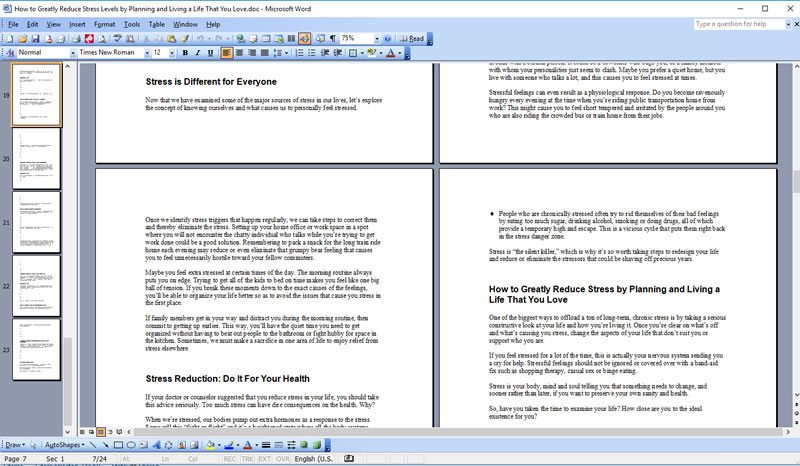Expand the Normal style dropdown
Screen dimensions: 800x466
point(72,53)
